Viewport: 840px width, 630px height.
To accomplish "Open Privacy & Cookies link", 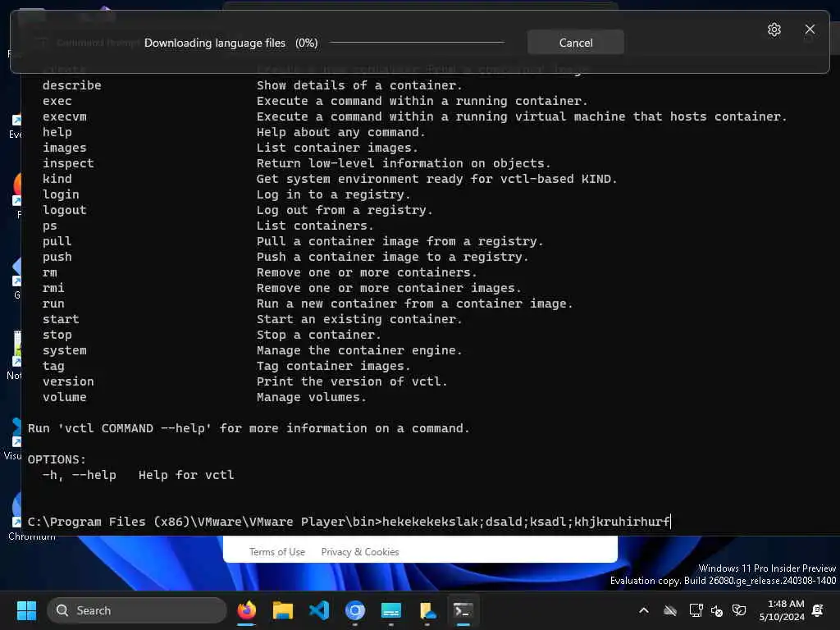I will coord(359,552).
